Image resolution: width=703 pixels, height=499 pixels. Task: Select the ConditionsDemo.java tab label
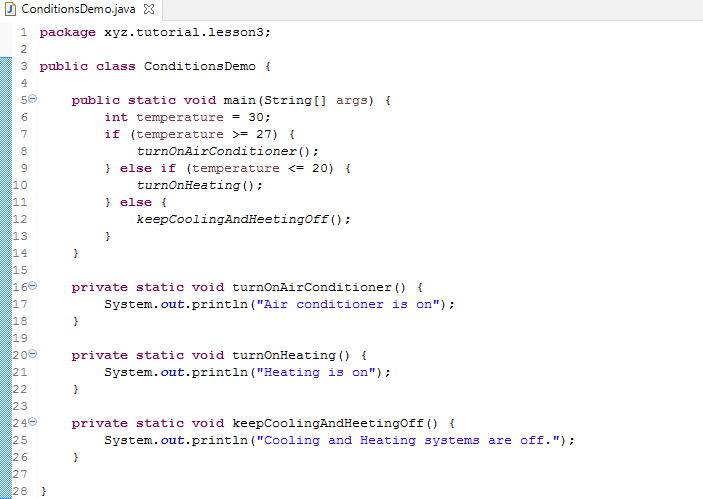72,9
